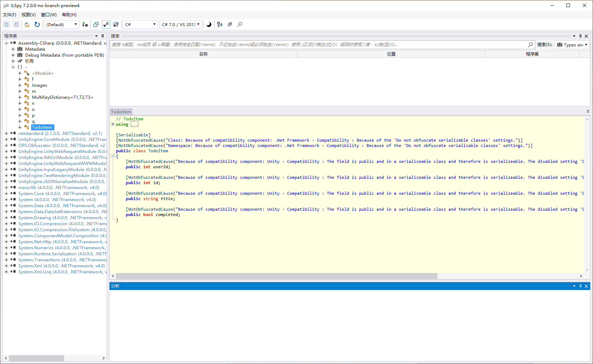Sort results by 程序集 column header
This screenshot has width=593, height=364.
coord(532,54)
